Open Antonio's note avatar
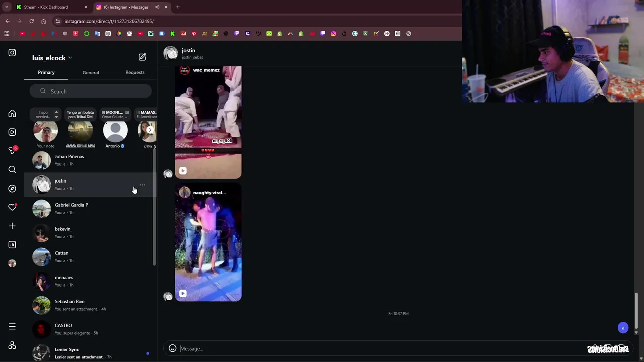 115,131
